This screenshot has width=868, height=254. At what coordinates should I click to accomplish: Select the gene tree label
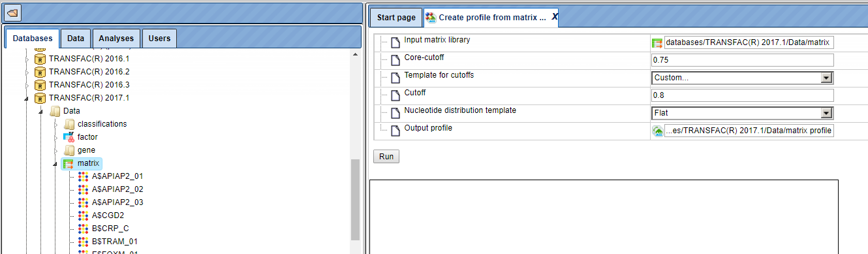(x=86, y=150)
